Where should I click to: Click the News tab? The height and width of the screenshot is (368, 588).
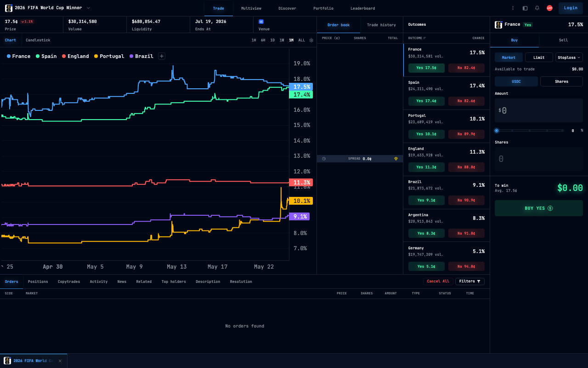click(x=122, y=282)
